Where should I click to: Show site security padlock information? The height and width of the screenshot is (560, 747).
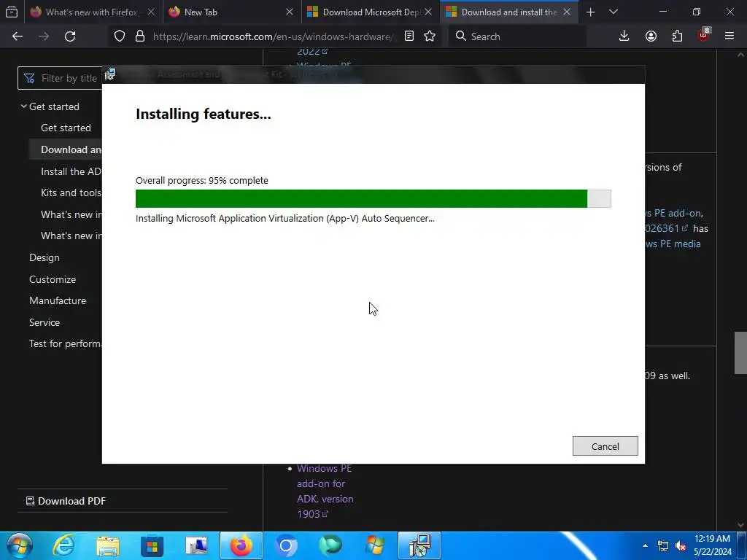click(139, 36)
